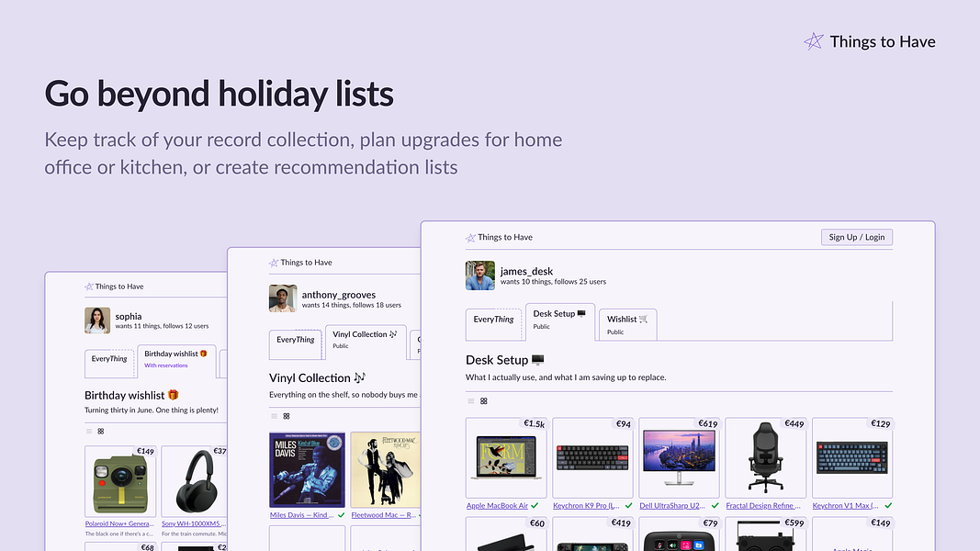This screenshot has height=551, width=980.
Task: Click the Sign Up / Login button
Action: 857,238
